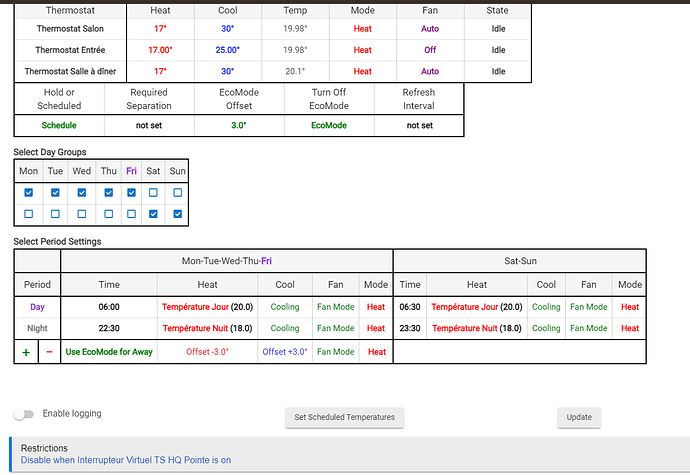This screenshot has width=690, height=475.
Task: Uncheck Monday in the first day group
Action: [28, 193]
